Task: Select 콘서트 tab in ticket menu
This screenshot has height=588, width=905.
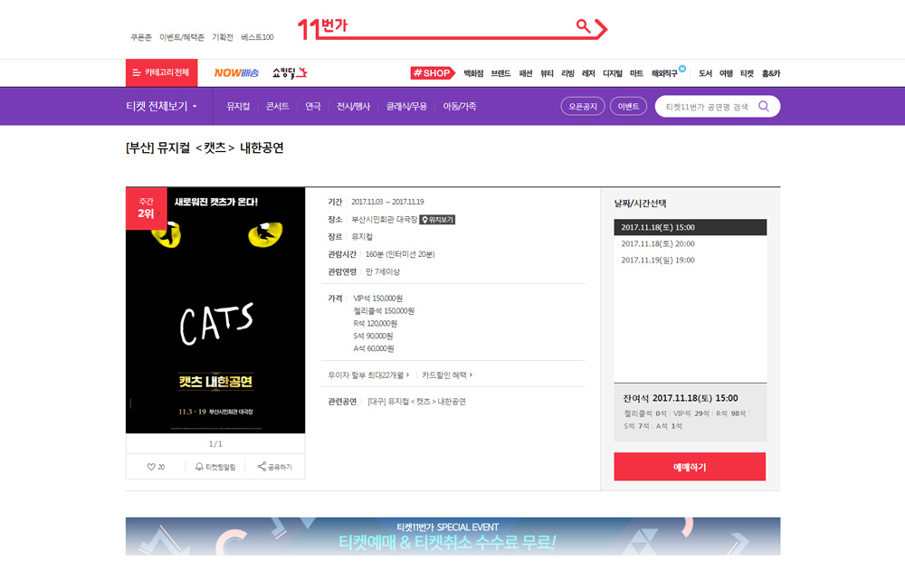Action: 277,106
